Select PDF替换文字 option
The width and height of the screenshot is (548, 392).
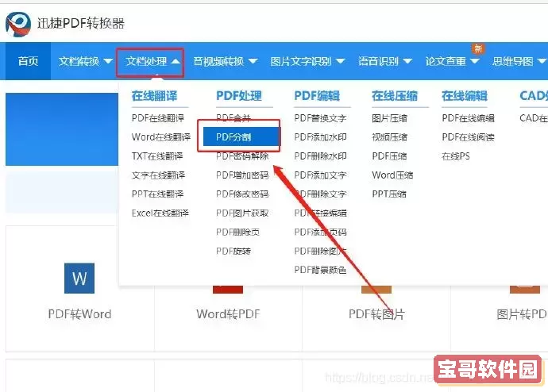click(320, 118)
